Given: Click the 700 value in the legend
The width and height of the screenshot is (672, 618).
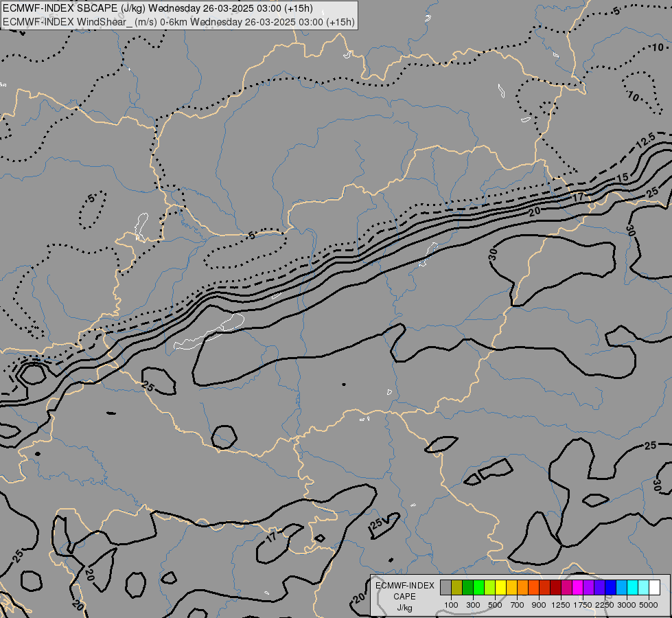Looking at the screenshot, I should tap(518, 605).
